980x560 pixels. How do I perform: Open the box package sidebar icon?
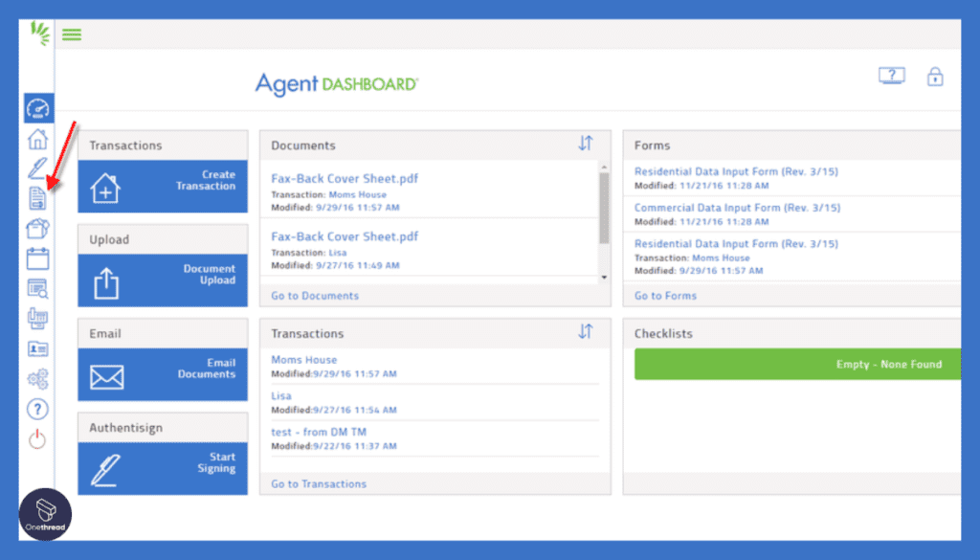pyautogui.click(x=37, y=229)
